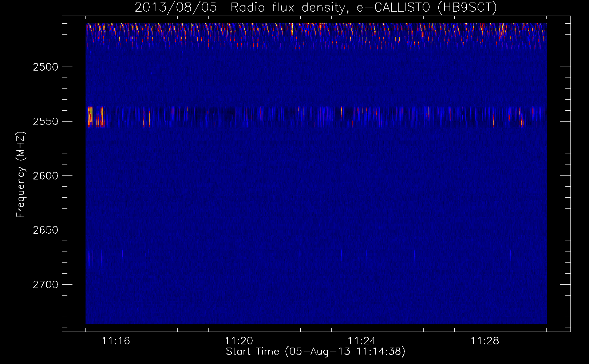Click the plot title containing e-CALLISTO (HB9SCT)
Screen dimensions: 589x364
click(x=316, y=8)
